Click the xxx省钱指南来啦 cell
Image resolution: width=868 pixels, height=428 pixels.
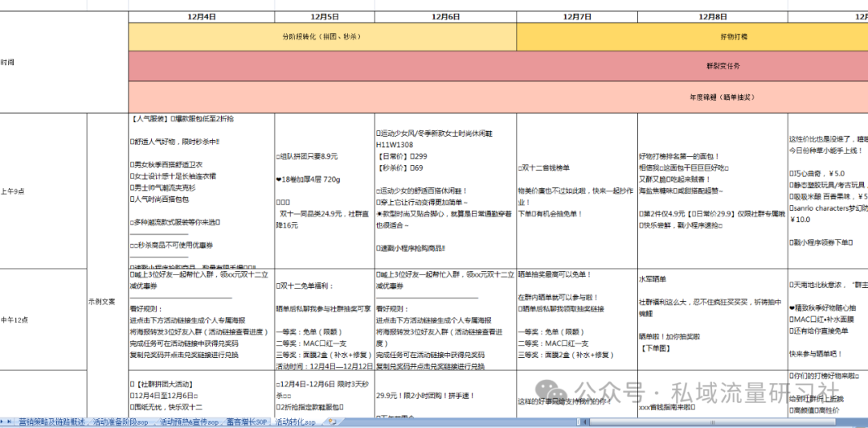(x=712, y=394)
